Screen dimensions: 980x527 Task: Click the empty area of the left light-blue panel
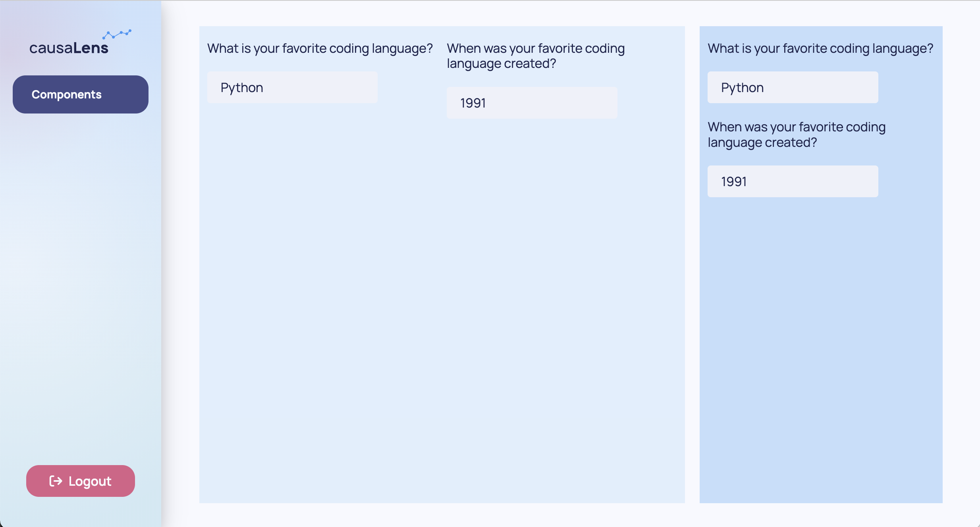[442, 310]
